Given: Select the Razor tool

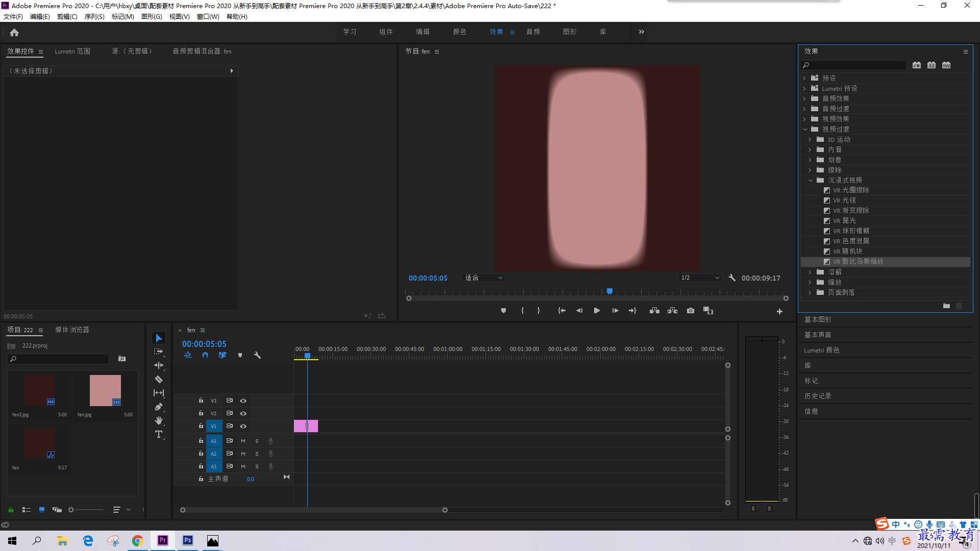Looking at the screenshot, I should (x=159, y=379).
